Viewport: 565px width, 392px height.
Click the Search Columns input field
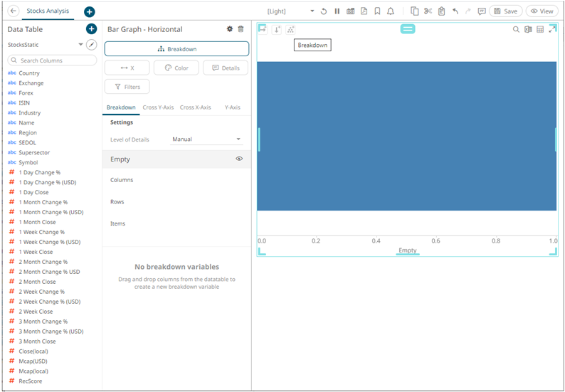point(53,60)
